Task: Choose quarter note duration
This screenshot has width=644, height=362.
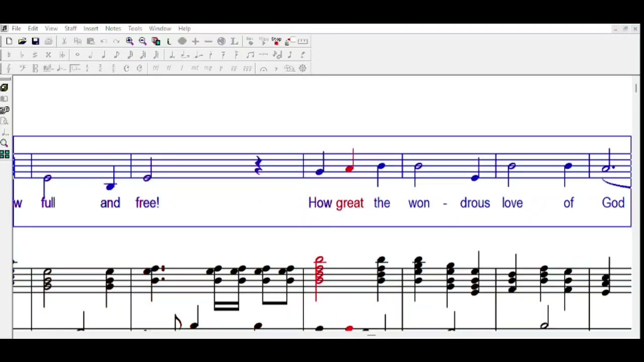Action: click(104, 55)
